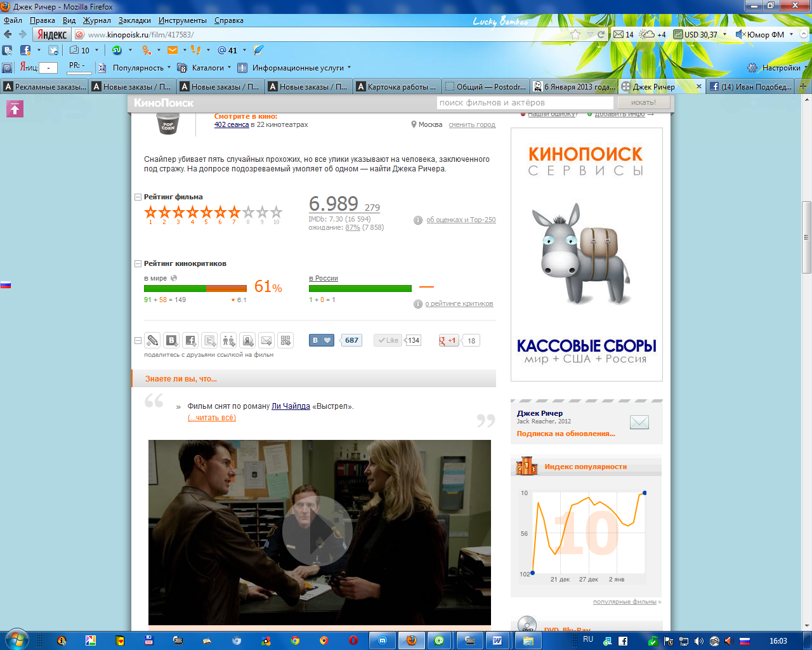
Task: Click the Odnoklassniki toolbar icon
Action: [x=147, y=50]
